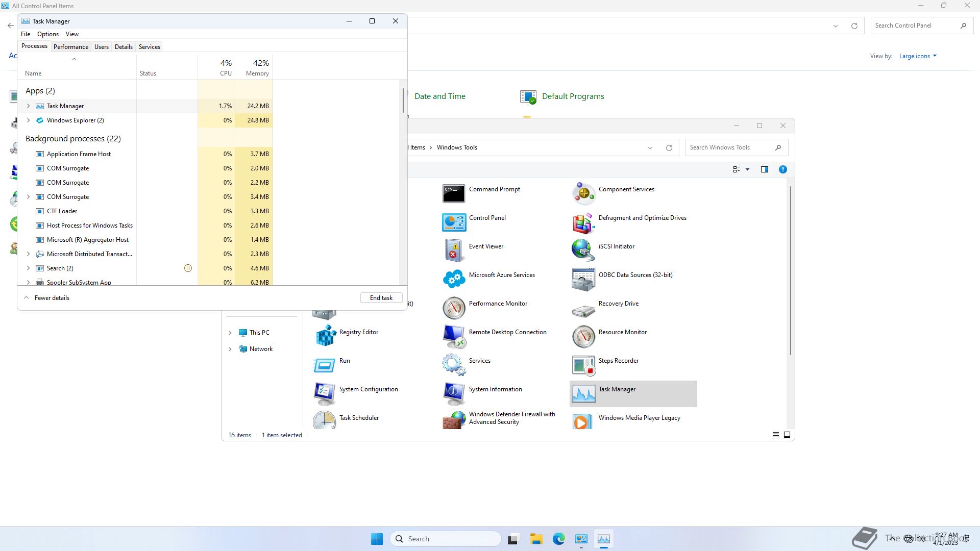980x551 pixels.
Task: Open Defragment and Optimize Drives
Action: (583, 222)
